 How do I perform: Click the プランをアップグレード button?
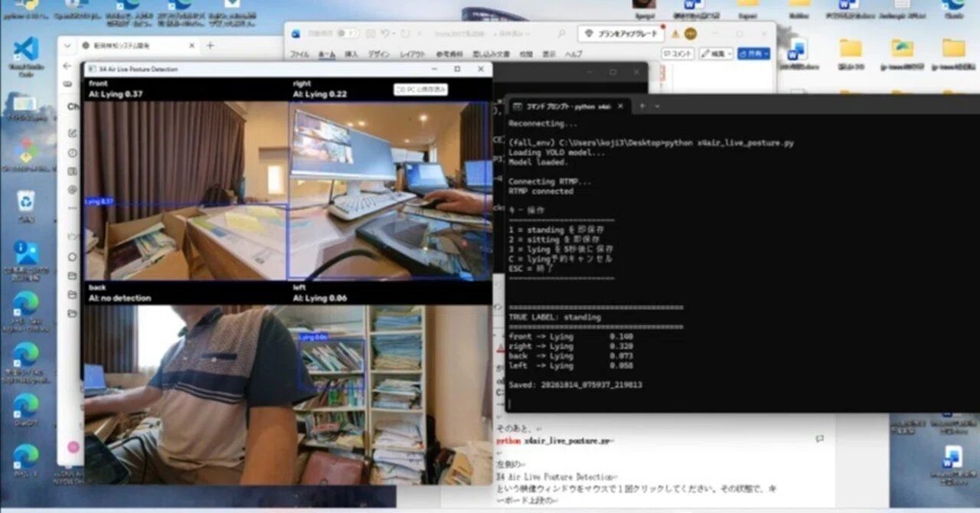[621, 34]
